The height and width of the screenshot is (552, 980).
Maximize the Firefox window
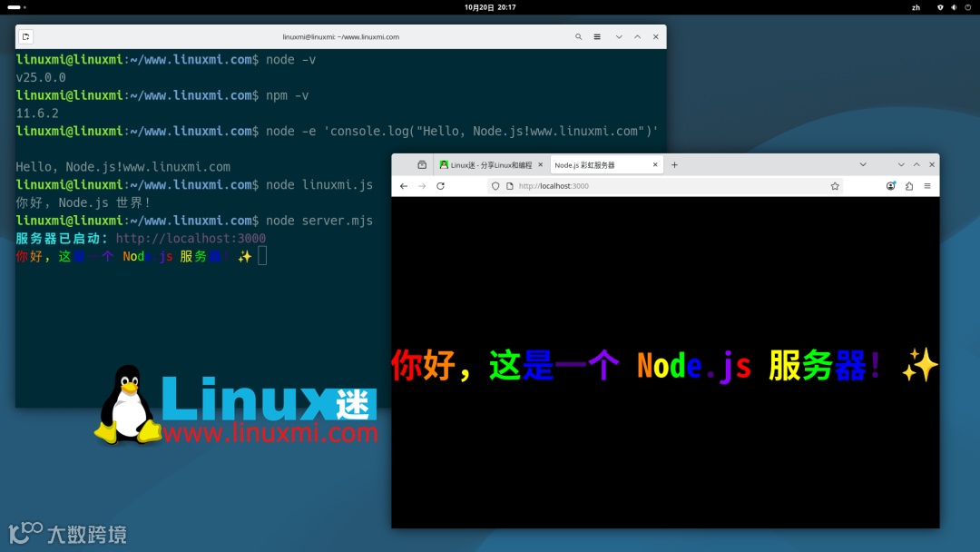point(916,165)
